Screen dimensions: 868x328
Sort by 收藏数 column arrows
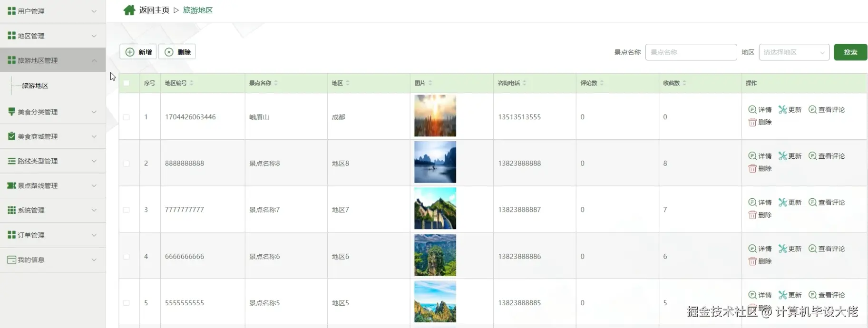pos(684,83)
